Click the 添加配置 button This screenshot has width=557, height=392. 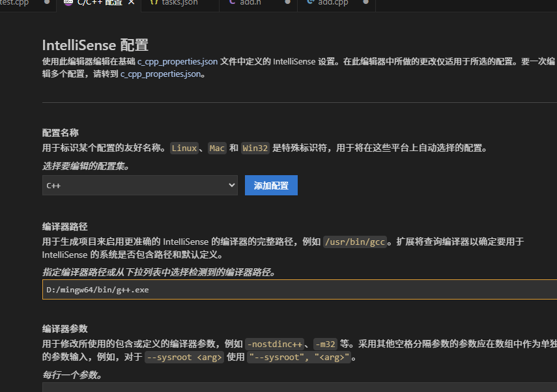point(271,186)
